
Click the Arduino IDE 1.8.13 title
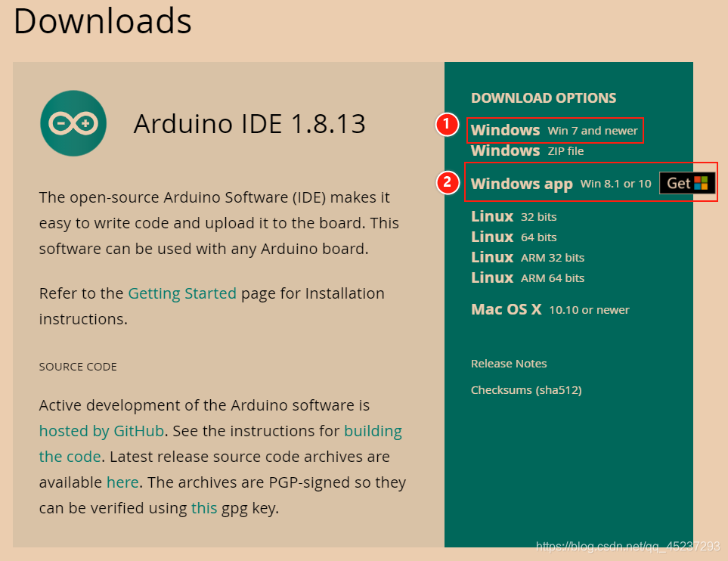tap(249, 124)
